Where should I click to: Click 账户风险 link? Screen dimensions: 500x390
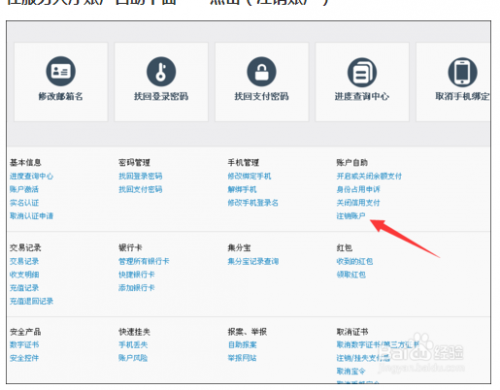click(133, 358)
